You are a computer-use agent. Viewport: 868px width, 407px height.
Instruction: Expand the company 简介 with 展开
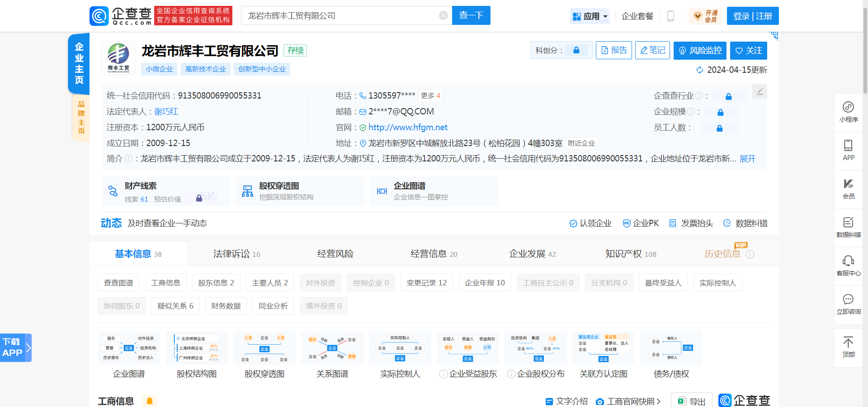tap(748, 159)
